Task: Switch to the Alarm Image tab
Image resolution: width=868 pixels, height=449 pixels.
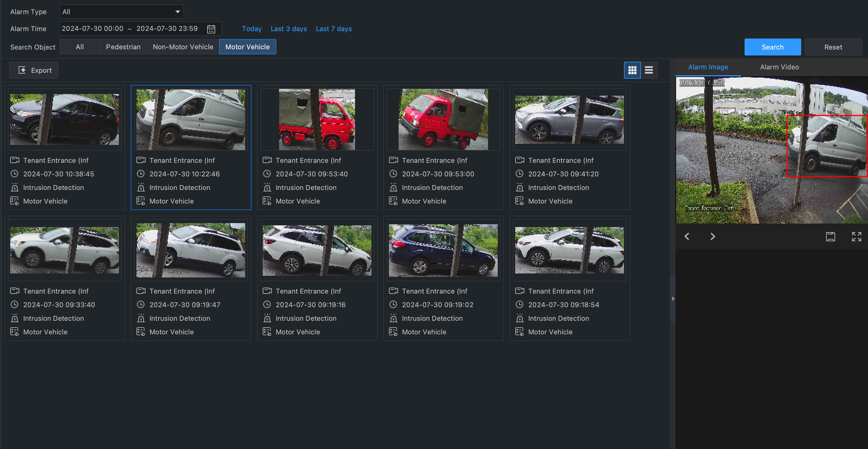Action: (x=707, y=67)
